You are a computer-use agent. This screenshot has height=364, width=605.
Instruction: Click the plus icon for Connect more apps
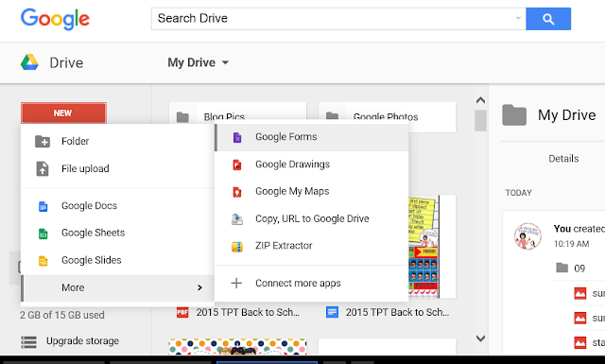[x=236, y=283]
